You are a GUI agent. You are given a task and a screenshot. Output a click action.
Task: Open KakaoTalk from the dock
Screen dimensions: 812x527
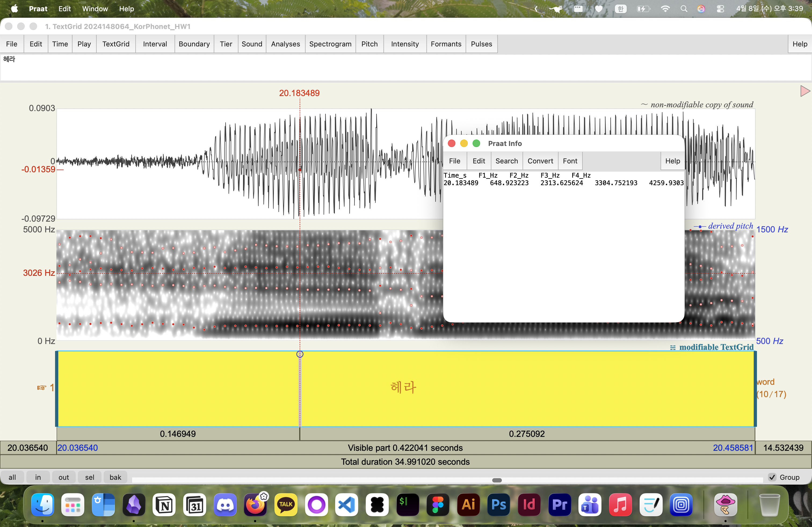tap(286, 504)
